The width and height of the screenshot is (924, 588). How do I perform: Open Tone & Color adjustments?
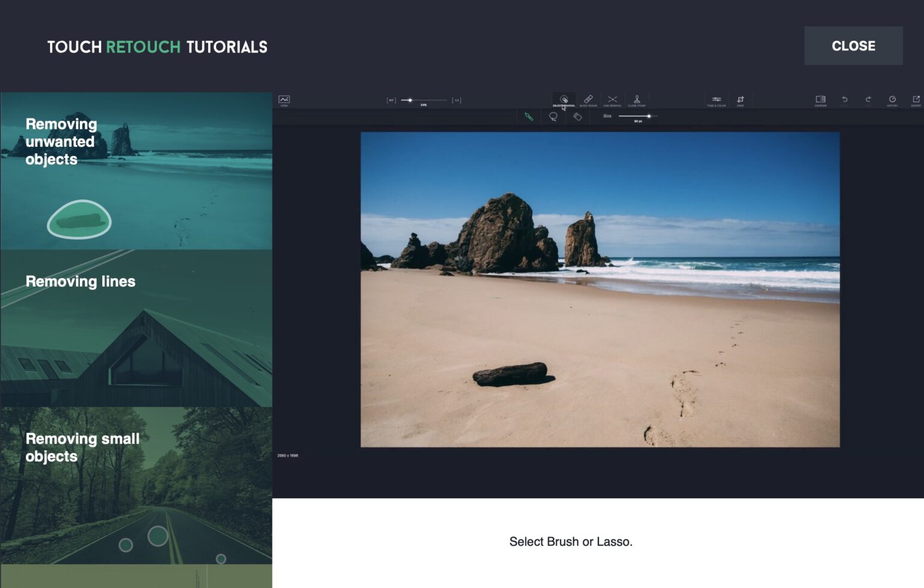click(x=716, y=100)
